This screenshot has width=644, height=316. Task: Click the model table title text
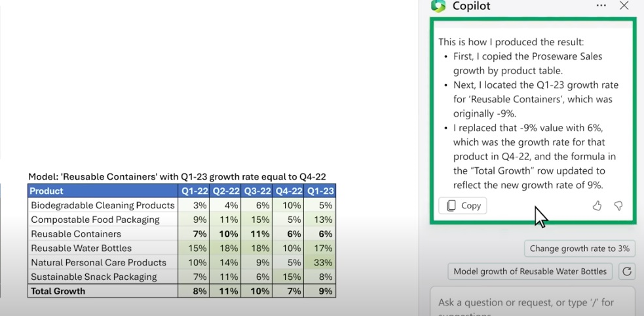click(177, 176)
